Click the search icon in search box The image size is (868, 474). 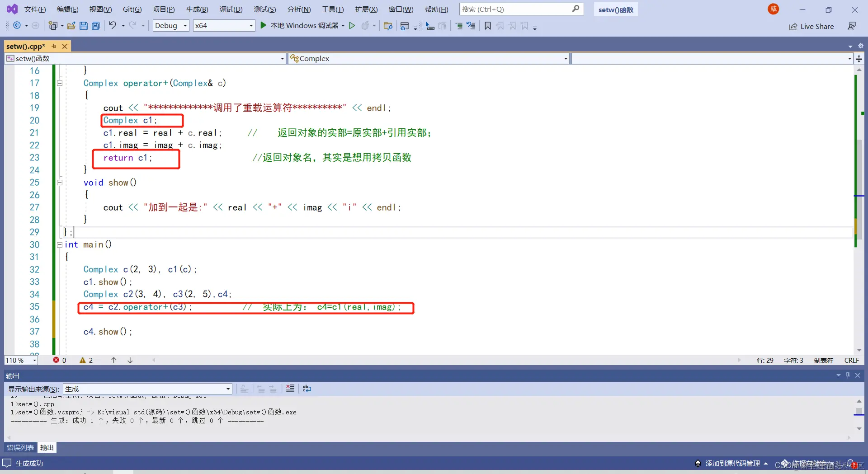tap(576, 9)
